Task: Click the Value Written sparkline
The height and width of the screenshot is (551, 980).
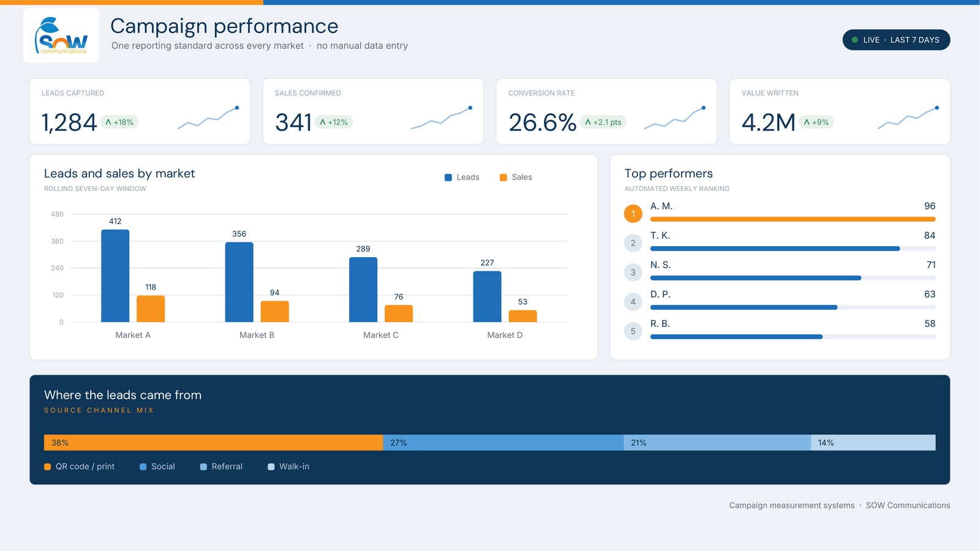Action: tap(908, 118)
